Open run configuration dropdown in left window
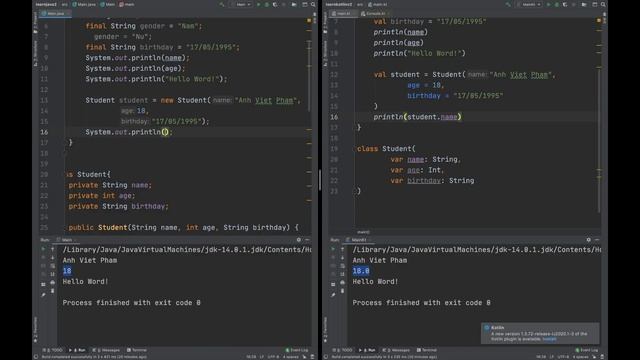The height and width of the screenshot is (360, 640). point(241,4)
